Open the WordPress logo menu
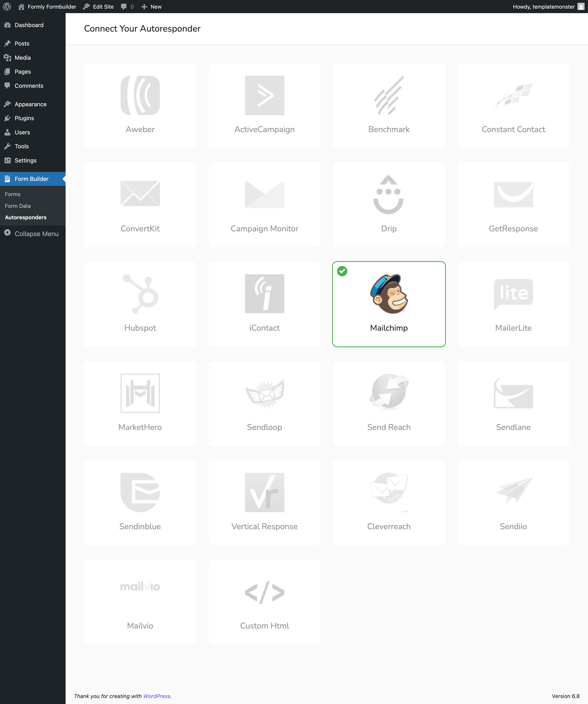588x704 pixels. tap(7, 6)
